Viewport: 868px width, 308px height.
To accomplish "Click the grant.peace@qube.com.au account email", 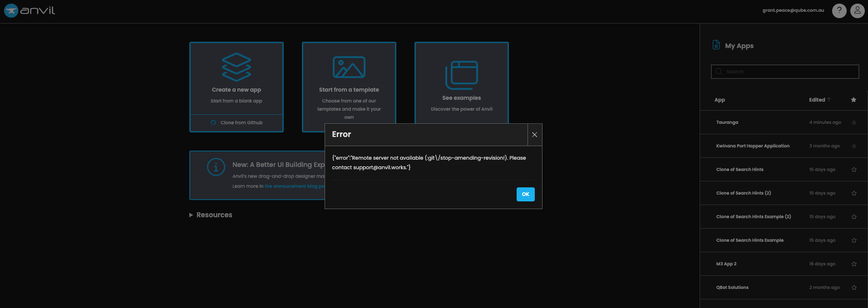I will click(793, 10).
